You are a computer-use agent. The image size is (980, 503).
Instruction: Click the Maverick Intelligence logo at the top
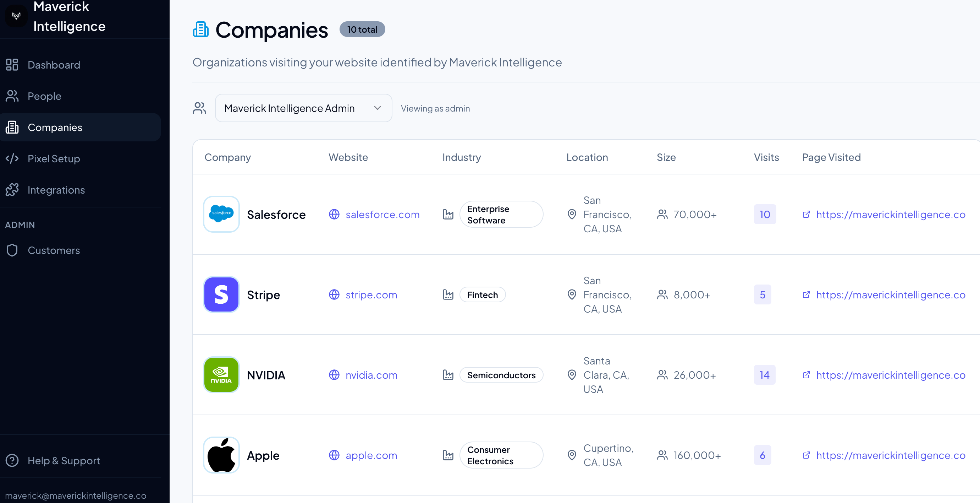pyautogui.click(x=16, y=16)
